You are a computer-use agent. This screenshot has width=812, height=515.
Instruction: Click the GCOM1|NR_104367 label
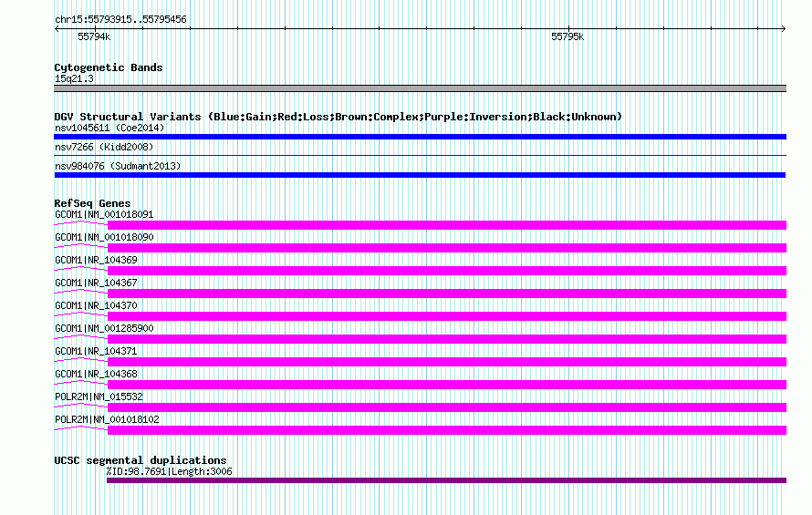pyautogui.click(x=96, y=283)
